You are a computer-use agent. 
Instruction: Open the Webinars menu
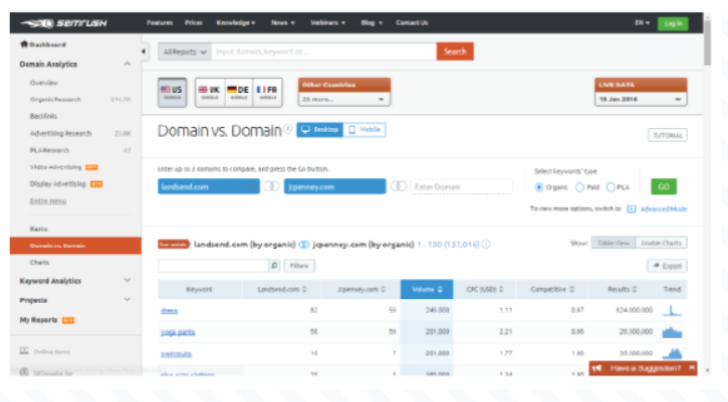[x=327, y=23]
